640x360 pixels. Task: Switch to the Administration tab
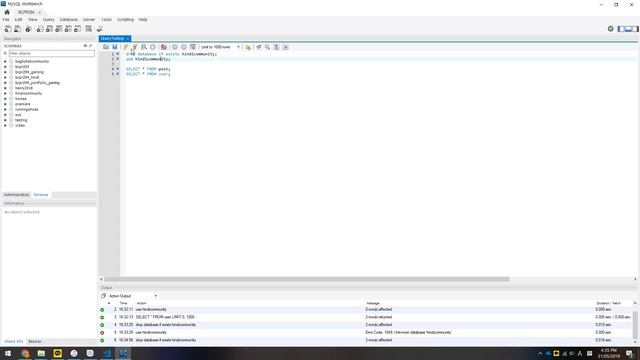pos(16,195)
